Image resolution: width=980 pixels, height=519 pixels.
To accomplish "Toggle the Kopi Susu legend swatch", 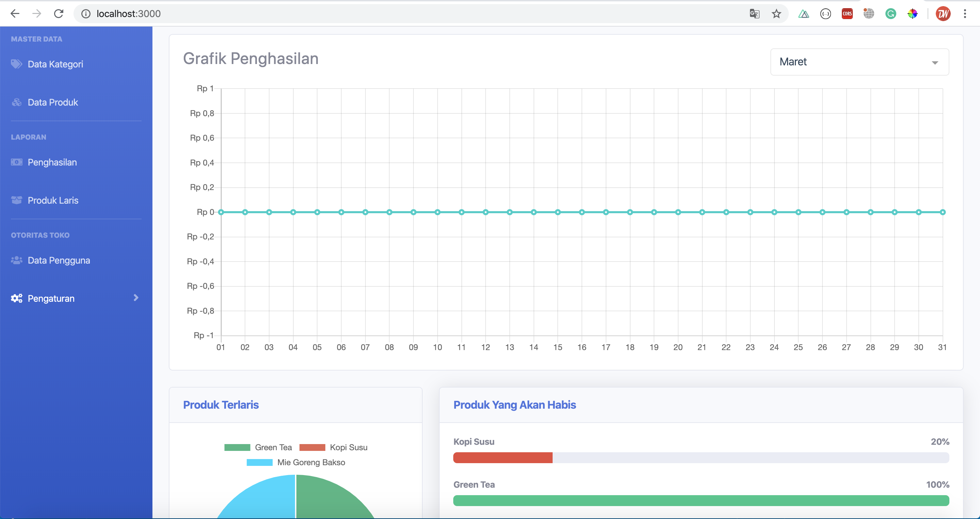I will coord(312,447).
